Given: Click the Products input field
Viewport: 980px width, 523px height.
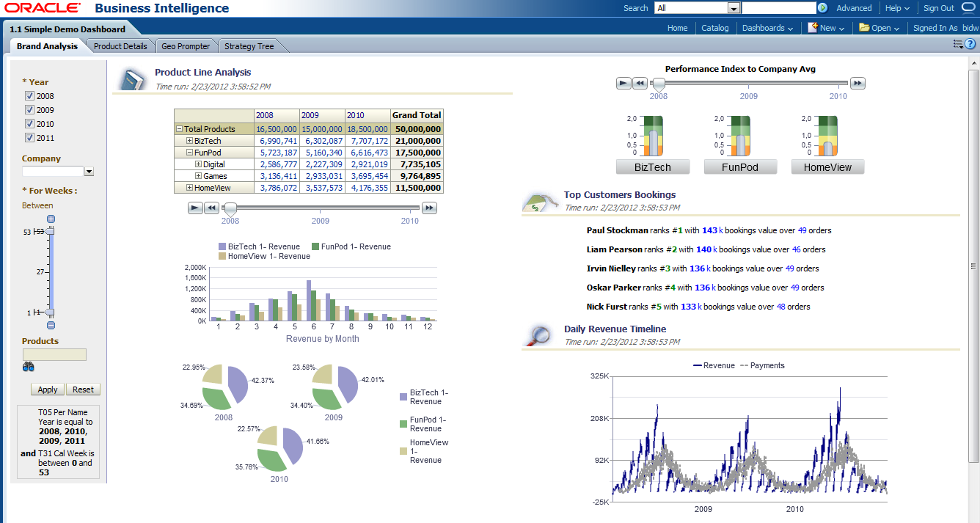Looking at the screenshot, I should coord(54,354).
